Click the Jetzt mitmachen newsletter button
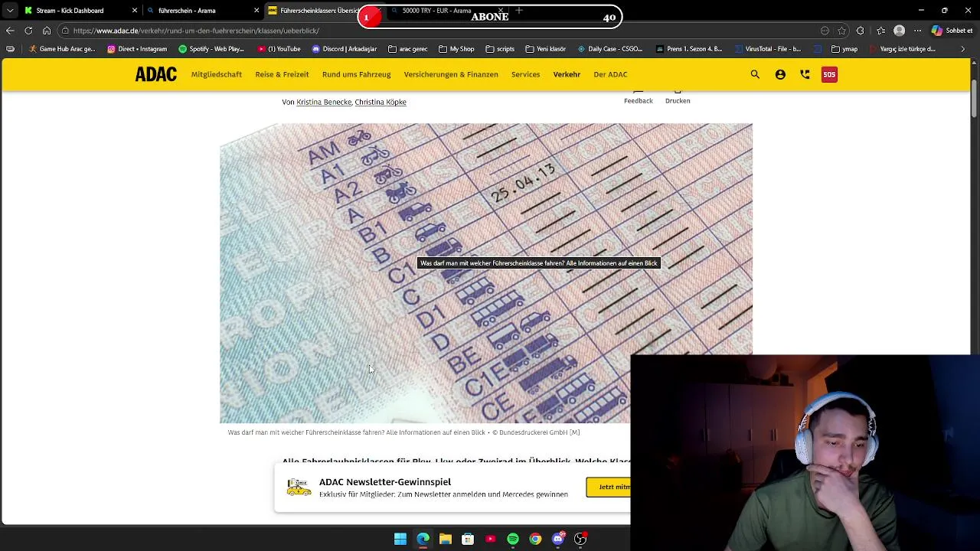 tap(609, 487)
